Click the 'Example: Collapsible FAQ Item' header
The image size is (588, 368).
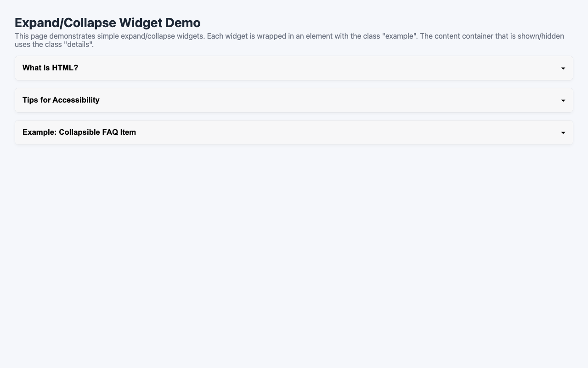79,132
